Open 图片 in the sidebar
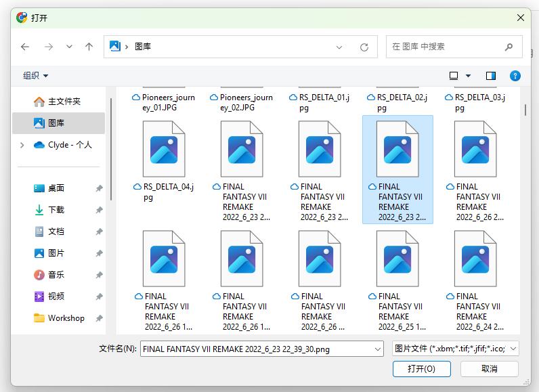The height and width of the screenshot is (392, 539). coord(58,253)
